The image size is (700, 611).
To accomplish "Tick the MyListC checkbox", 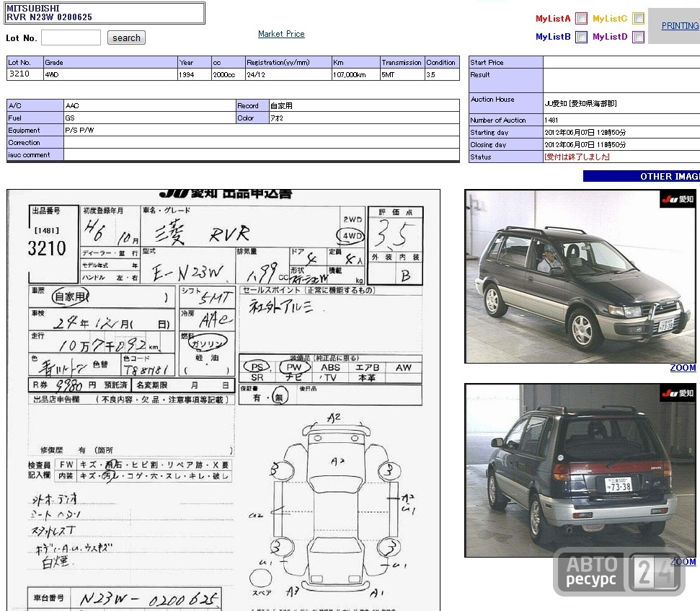I will coord(639,18).
